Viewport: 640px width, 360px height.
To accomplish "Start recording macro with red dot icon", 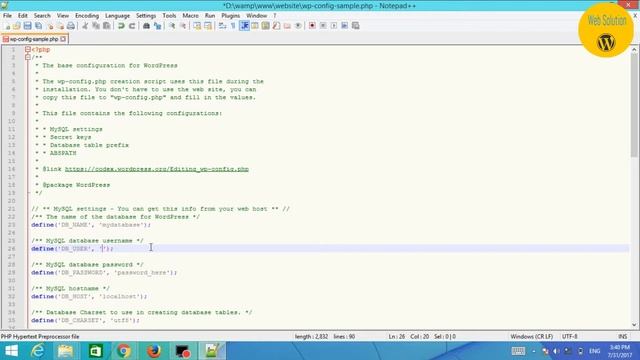I will click(x=312, y=26).
